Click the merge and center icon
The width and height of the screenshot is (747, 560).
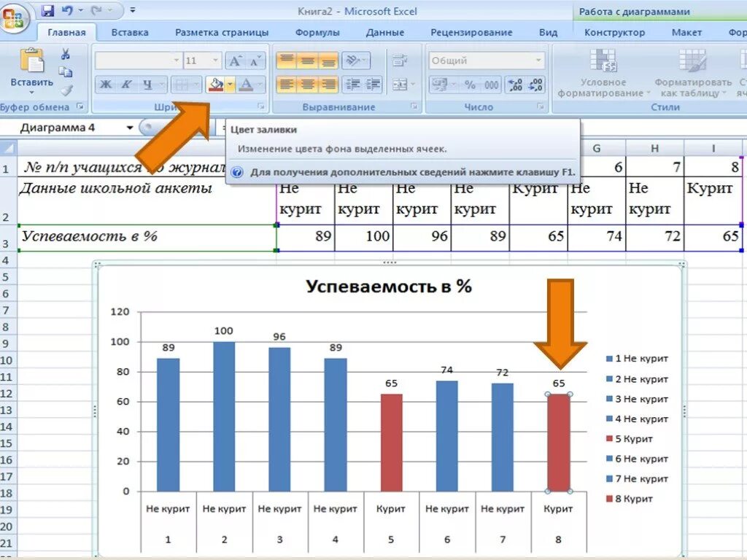[x=400, y=85]
